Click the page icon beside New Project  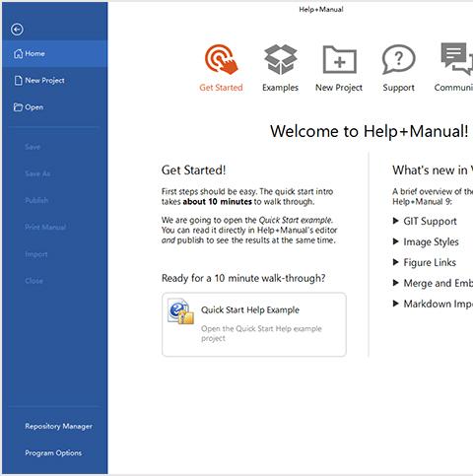click(x=19, y=81)
